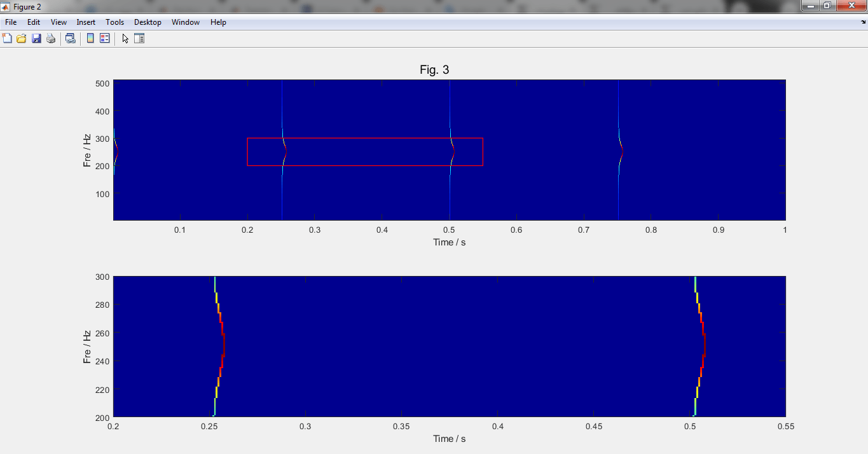The height and width of the screenshot is (454, 868).
Task: Dock the figure using the small arrow
Action: click(863, 22)
